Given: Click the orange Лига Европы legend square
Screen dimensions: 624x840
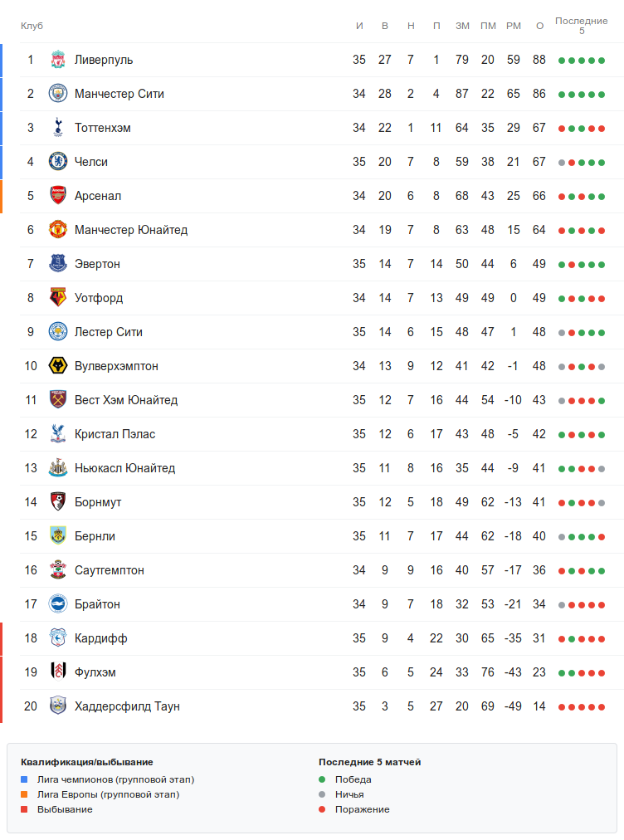Looking at the screenshot, I should [x=25, y=794].
